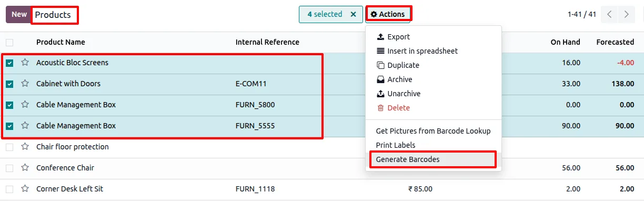The image size is (644, 202).
Task: Star Acoustic Bloc Screens as favorite
Action: [25, 62]
